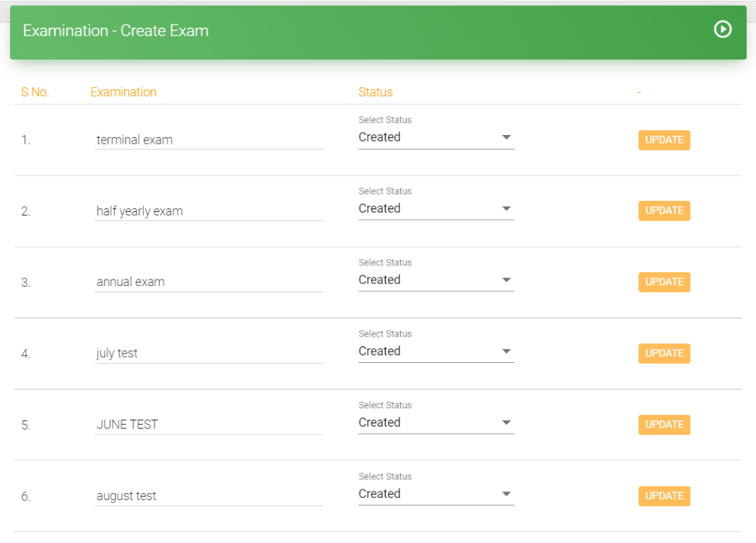Click the S No. column header
Viewport: 756px width, 543px height.
click(35, 92)
